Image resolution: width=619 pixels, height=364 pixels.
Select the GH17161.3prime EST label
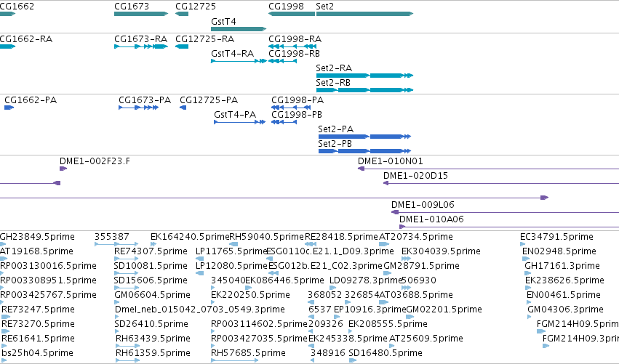[562, 266]
